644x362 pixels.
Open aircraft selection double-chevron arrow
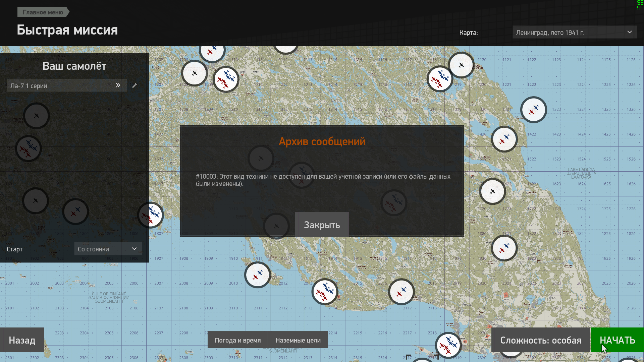tap(118, 85)
